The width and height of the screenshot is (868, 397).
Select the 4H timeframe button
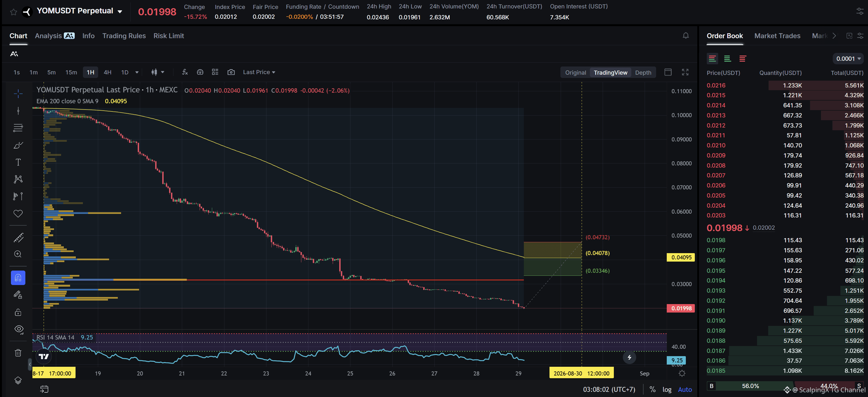[107, 72]
